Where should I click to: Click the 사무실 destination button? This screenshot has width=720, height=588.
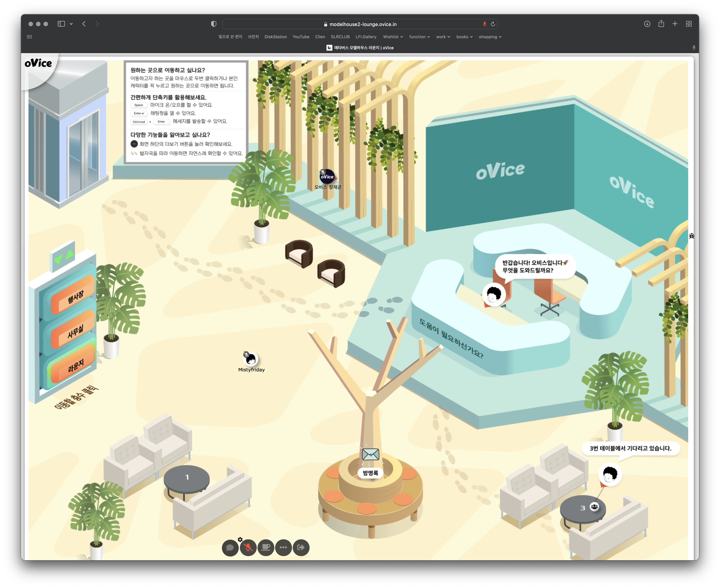pos(75,331)
